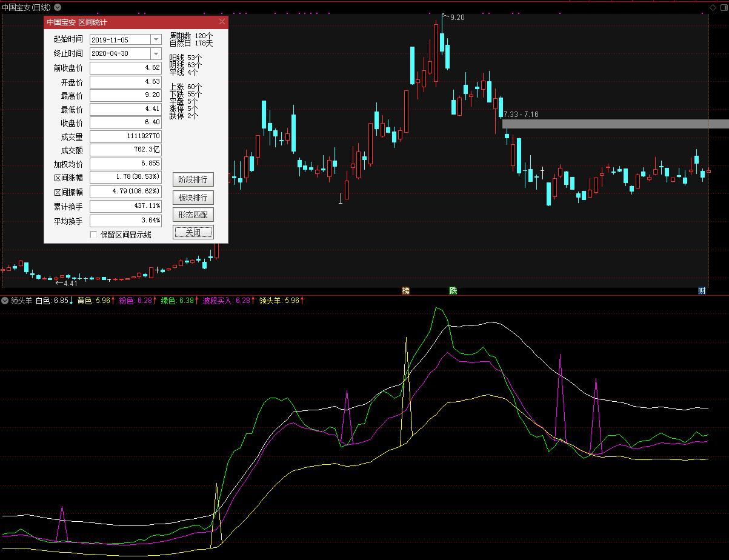Open the 起始时间 date dropdown
729x560 pixels.
[156, 39]
